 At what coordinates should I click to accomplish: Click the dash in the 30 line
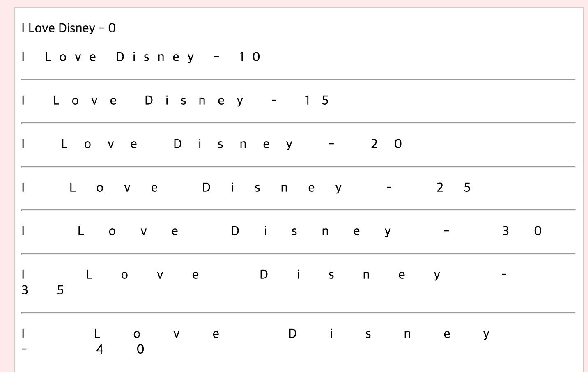447,231
